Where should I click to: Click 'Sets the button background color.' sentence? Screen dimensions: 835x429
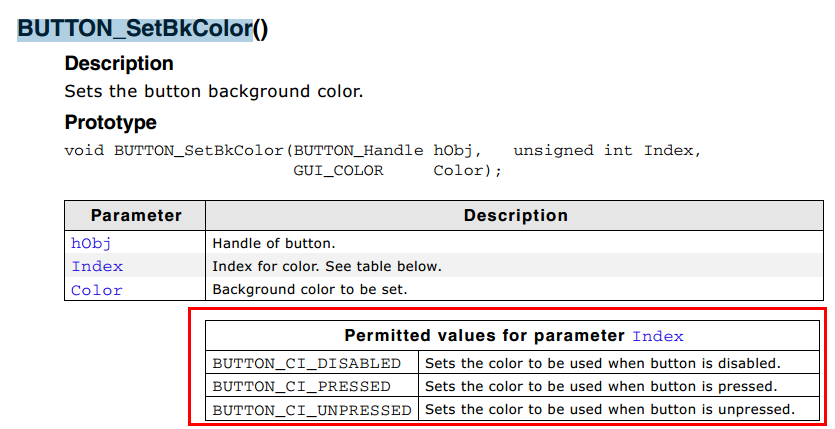point(214,92)
